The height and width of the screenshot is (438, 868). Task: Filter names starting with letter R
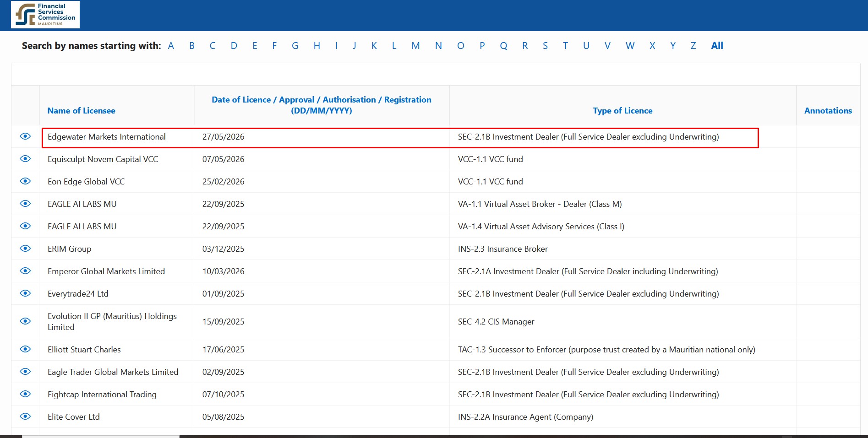[525, 46]
